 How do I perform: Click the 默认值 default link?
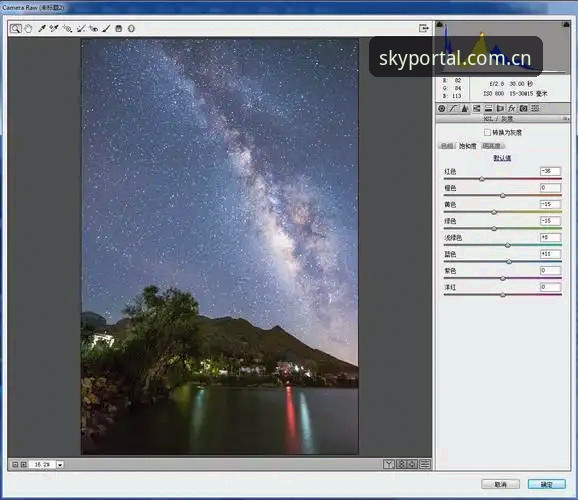coord(502,158)
